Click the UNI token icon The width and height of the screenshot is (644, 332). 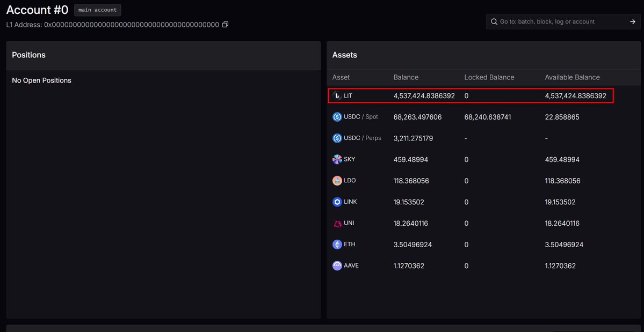337,223
